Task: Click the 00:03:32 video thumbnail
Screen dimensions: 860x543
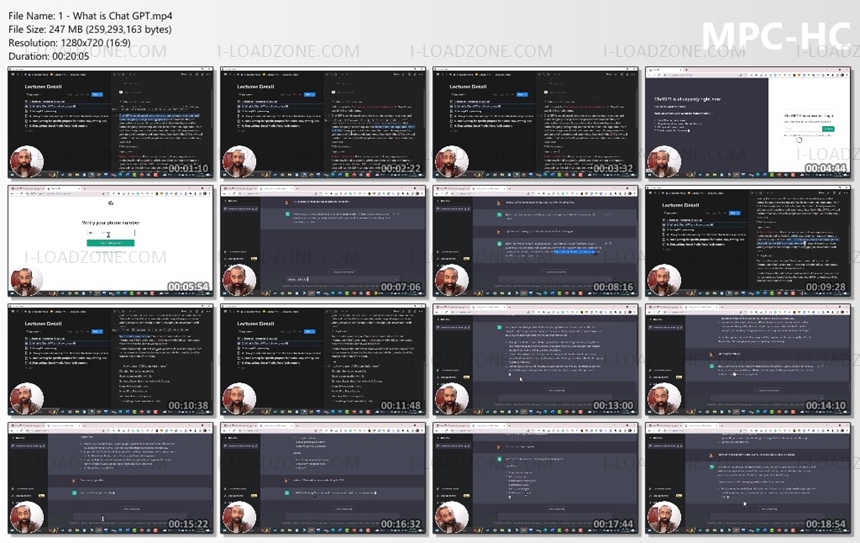Action: 536,123
